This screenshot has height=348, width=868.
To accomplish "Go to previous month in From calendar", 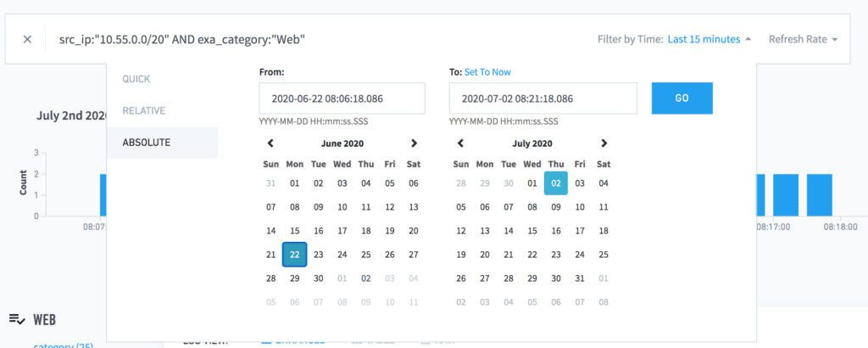I will pos(270,143).
